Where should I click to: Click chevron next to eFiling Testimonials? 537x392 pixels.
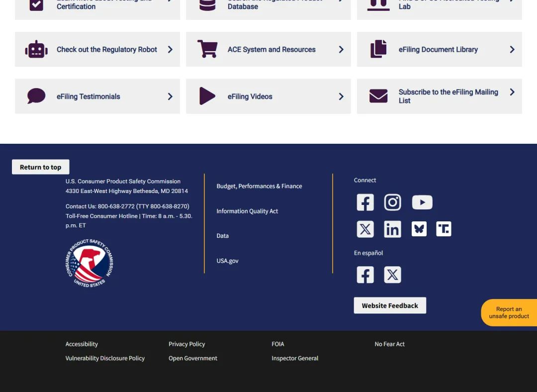pos(170,97)
